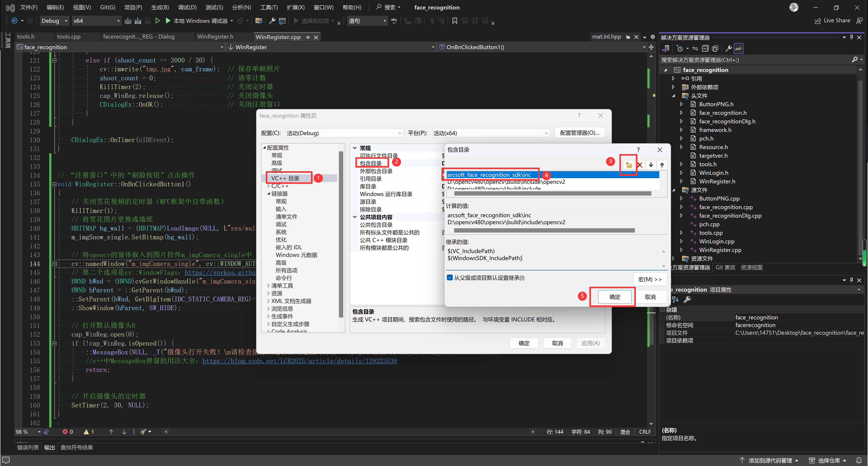Image resolution: width=868 pixels, height=466 pixels.
Task: Start without debugging green outline arrow
Action: click(157, 21)
